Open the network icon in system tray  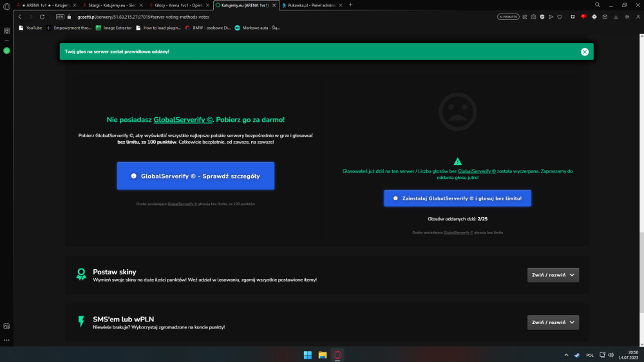click(602, 355)
